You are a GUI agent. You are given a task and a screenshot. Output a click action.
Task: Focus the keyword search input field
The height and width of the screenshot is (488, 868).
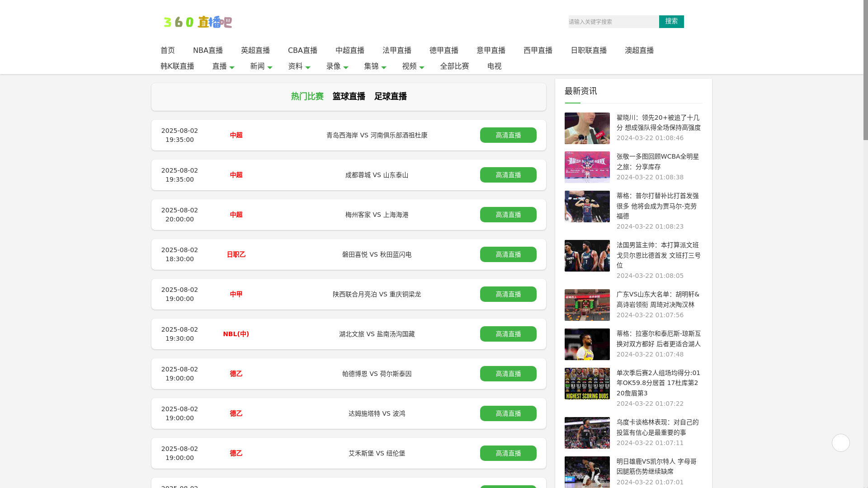[x=613, y=22]
